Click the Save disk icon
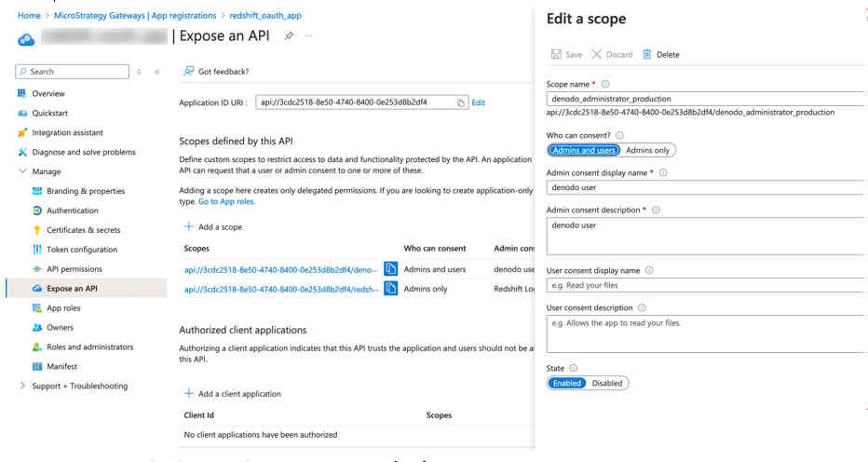The image size is (868, 462). (x=556, y=55)
